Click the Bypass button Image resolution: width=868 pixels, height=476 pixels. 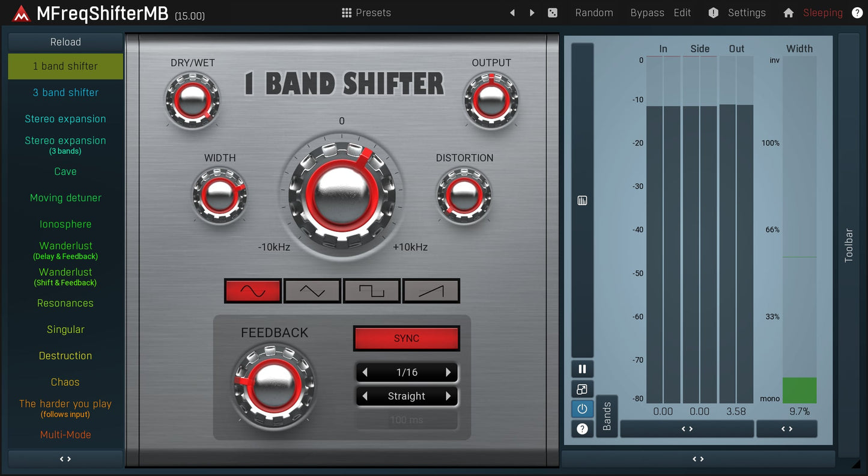[x=647, y=13]
